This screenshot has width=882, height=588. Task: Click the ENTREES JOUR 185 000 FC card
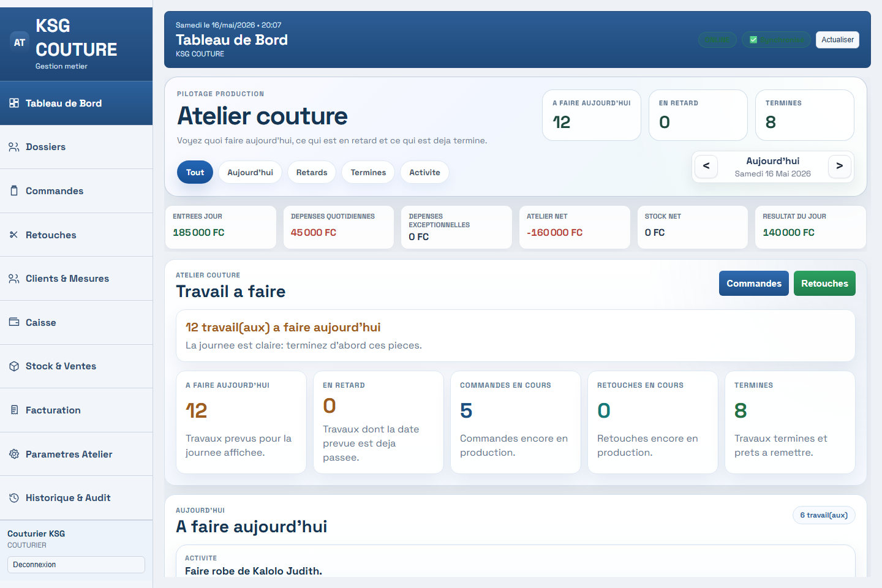[x=221, y=227]
